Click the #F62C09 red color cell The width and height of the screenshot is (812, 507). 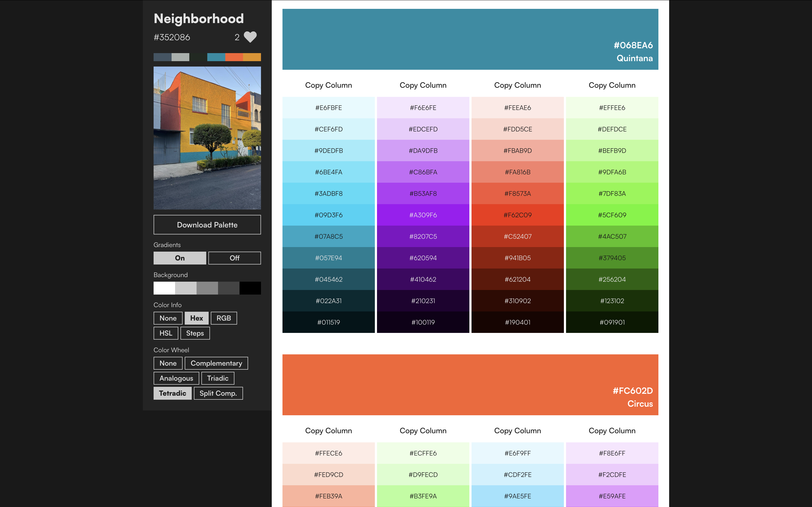point(517,215)
